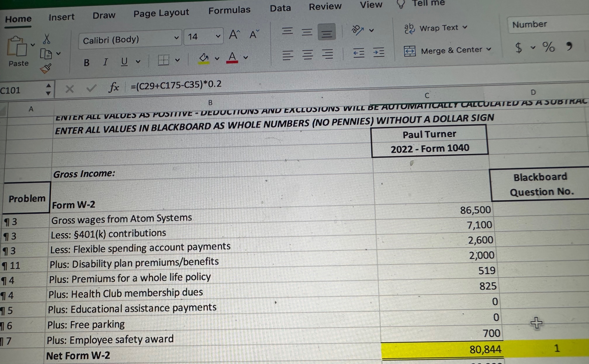The height and width of the screenshot is (364, 589).
Task: Open the Review ribbon tab
Action: (325, 6)
